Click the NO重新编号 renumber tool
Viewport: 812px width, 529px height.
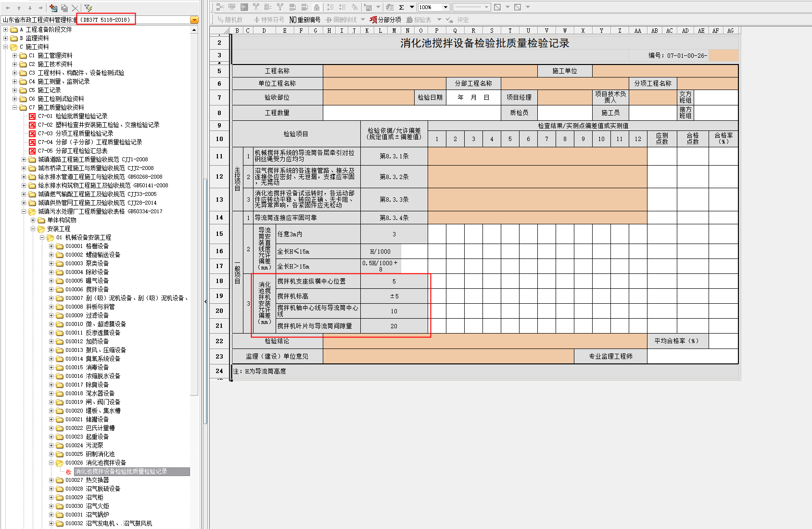305,20
